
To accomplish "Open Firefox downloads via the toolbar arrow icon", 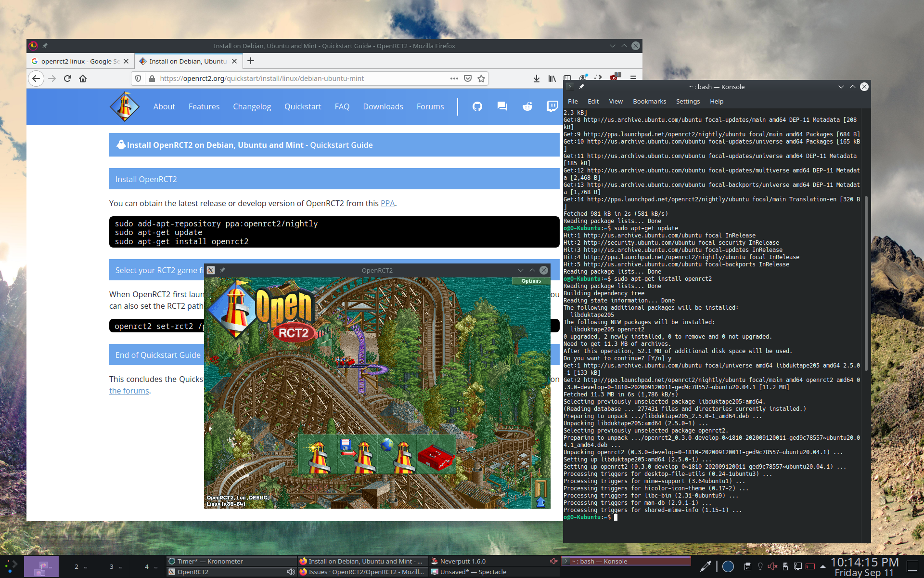I will (x=536, y=79).
